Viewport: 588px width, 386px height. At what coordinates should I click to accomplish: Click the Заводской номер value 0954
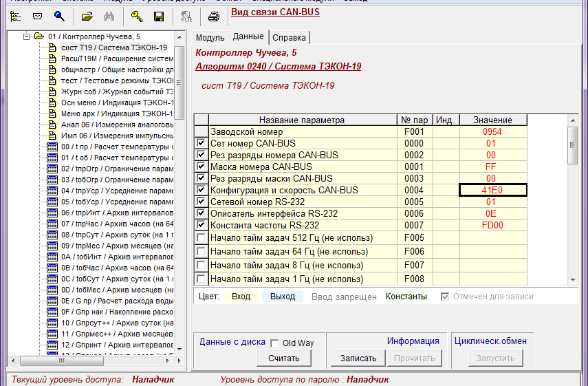493,131
